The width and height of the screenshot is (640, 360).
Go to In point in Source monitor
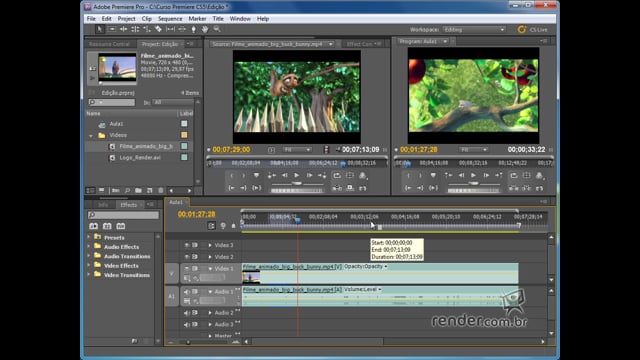point(232,188)
